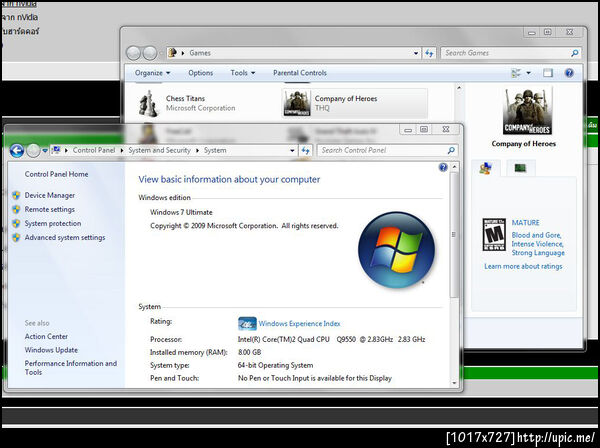Click scroll up arrow in System window
600x448 pixels.
click(x=454, y=167)
